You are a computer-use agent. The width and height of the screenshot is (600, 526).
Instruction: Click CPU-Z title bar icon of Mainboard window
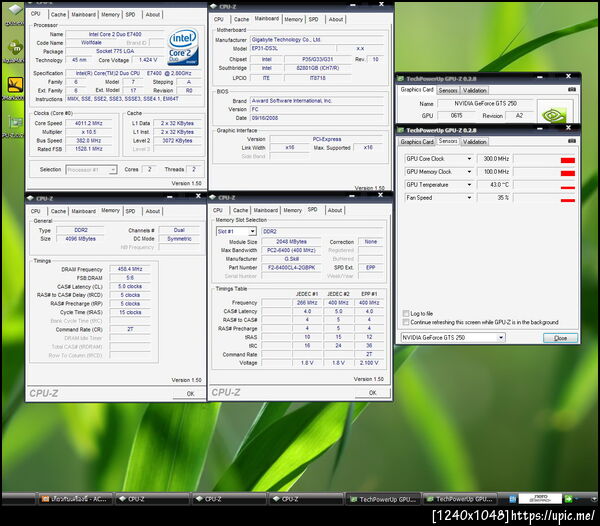click(x=214, y=6)
